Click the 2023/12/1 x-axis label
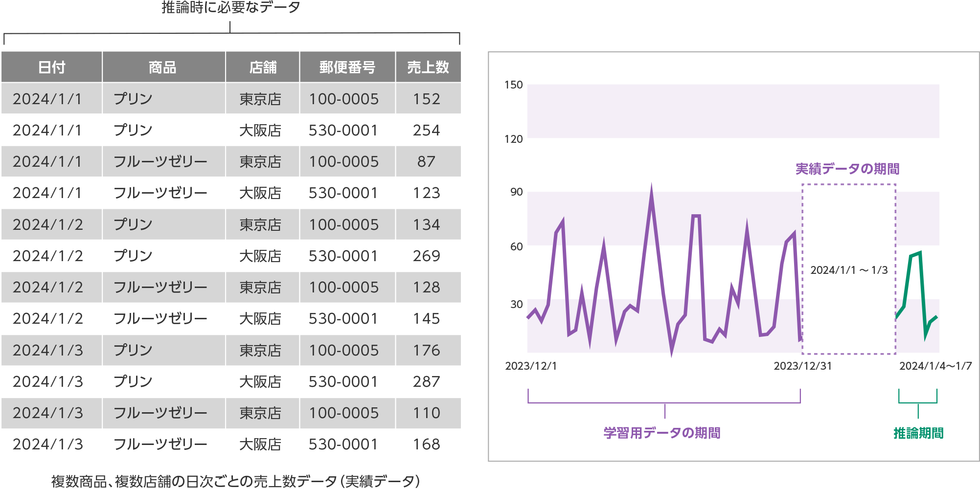The width and height of the screenshot is (980, 489). tap(531, 366)
